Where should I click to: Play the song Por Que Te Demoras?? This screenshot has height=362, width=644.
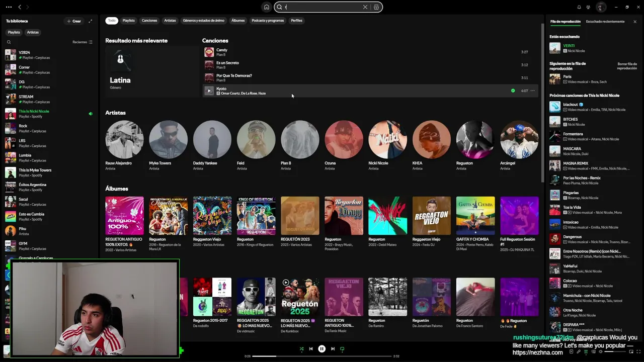click(x=370, y=78)
